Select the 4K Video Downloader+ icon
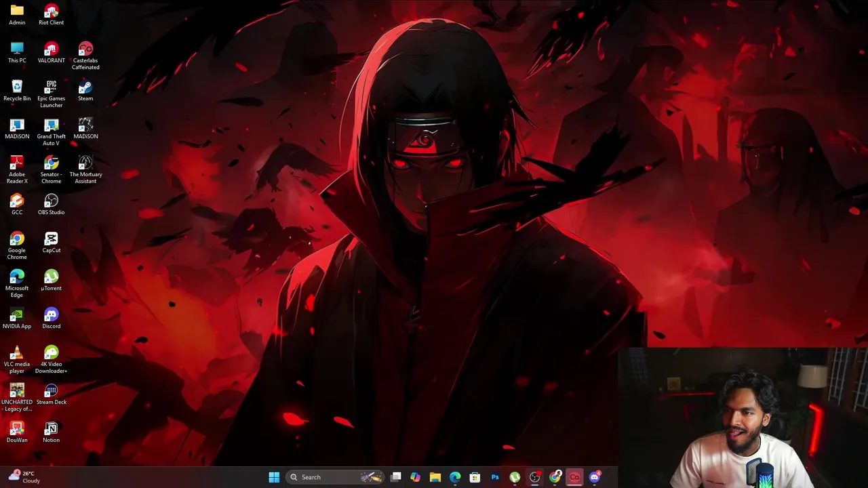 [52, 360]
